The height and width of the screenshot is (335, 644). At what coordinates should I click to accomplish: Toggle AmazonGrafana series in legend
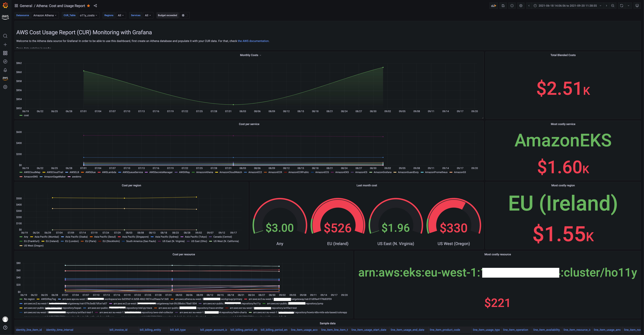(x=382, y=172)
